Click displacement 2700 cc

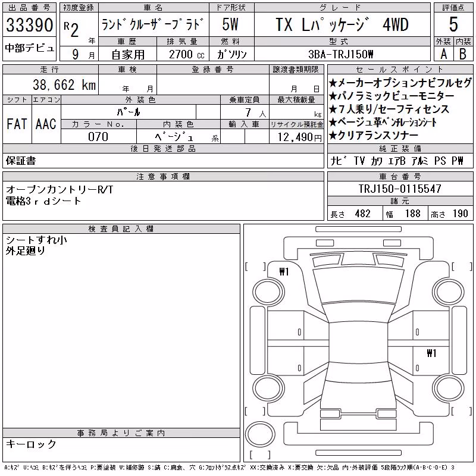click(x=187, y=54)
